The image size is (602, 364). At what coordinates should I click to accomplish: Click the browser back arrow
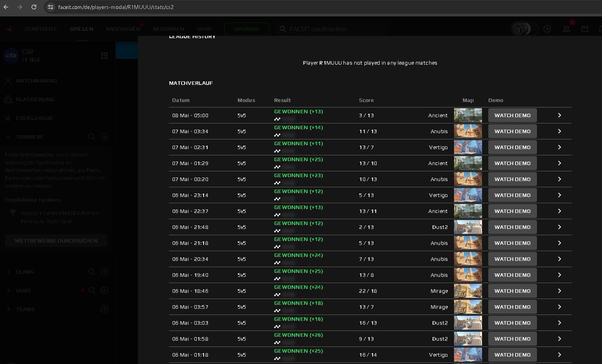(6, 7)
